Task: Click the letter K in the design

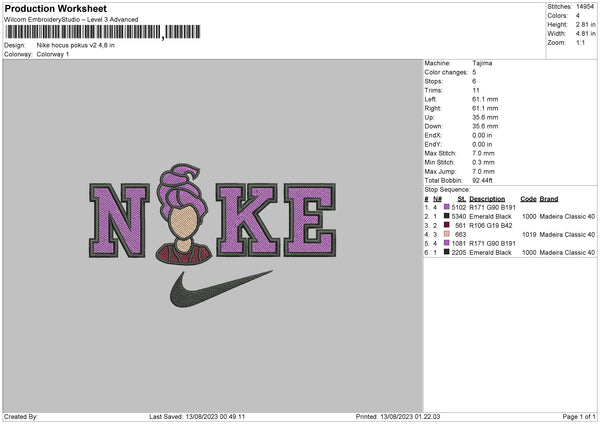Action: [248, 220]
